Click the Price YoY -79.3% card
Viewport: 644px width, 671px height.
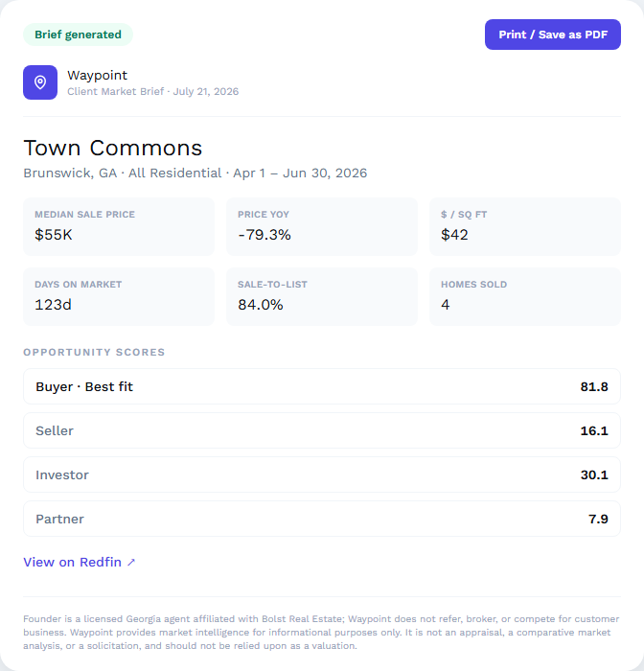click(322, 226)
